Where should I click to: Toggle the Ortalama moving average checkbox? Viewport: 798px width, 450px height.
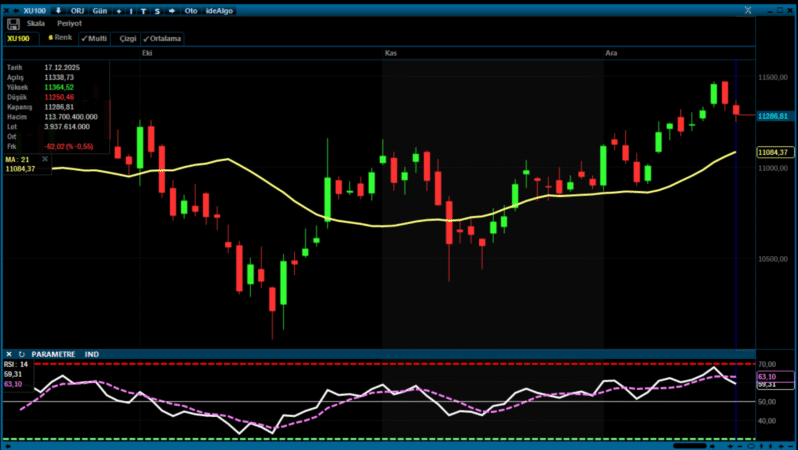click(162, 38)
